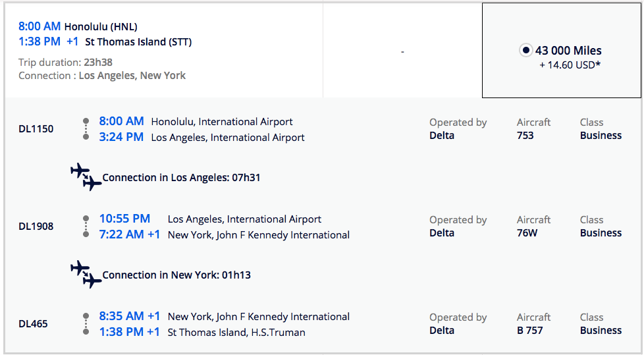This screenshot has width=644, height=355.
Task: Click the Connection: Los Angeles, New York text
Action: (102, 76)
